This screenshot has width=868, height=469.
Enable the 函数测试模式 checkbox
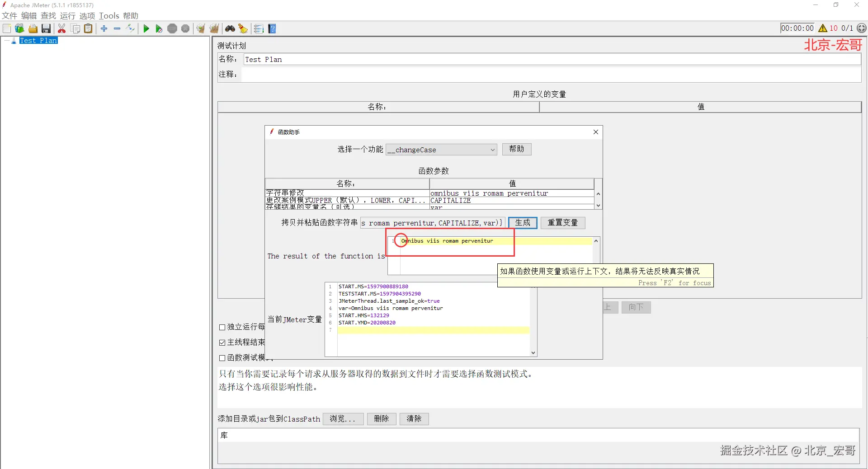222,358
